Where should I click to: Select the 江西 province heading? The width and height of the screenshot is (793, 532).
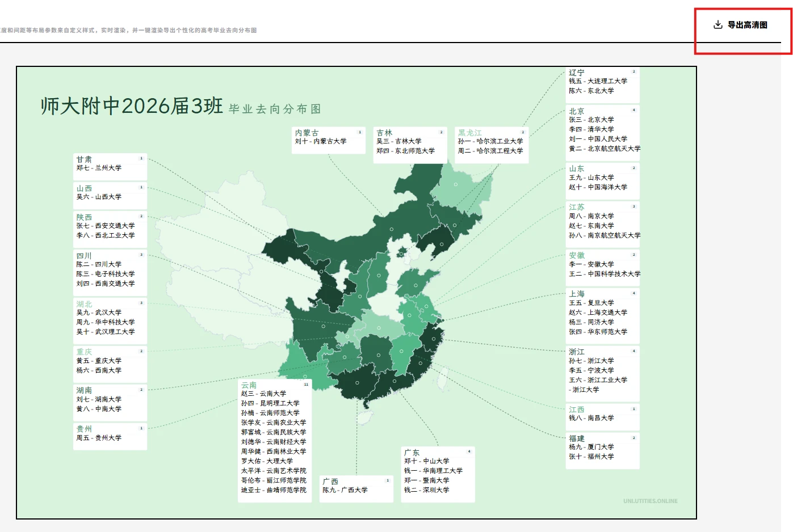tap(577, 409)
